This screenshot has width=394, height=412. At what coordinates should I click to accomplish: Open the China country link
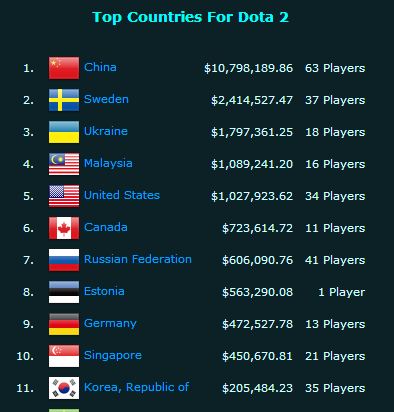click(x=100, y=67)
